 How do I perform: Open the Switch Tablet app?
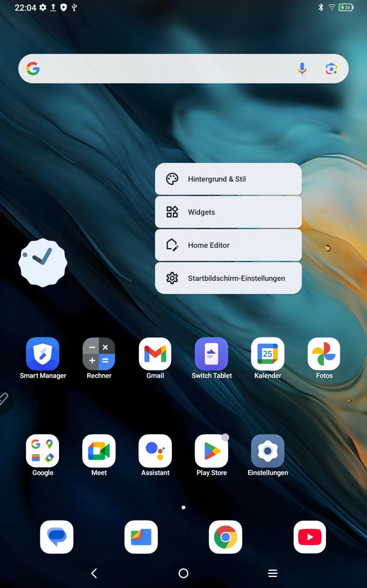(212, 354)
